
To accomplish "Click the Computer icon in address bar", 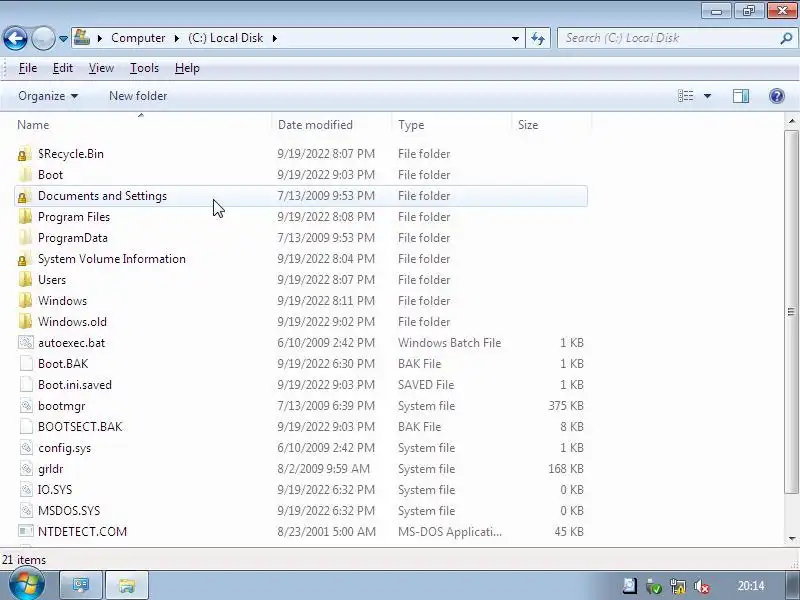I will (82, 38).
